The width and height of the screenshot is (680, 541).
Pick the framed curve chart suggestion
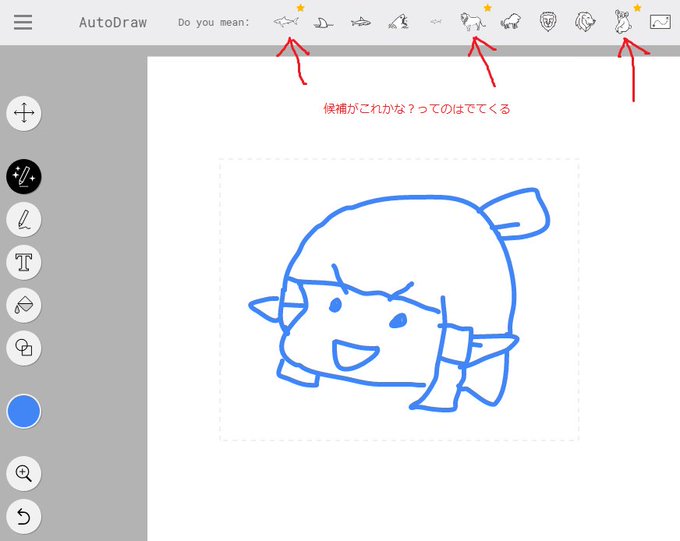[660, 22]
